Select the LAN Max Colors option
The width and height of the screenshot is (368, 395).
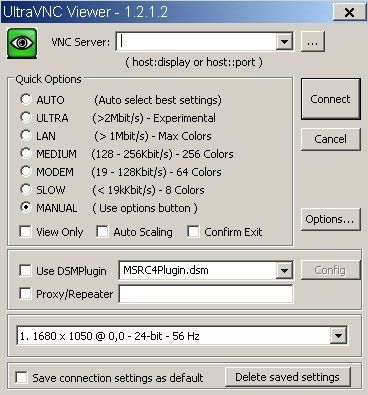click(26, 135)
